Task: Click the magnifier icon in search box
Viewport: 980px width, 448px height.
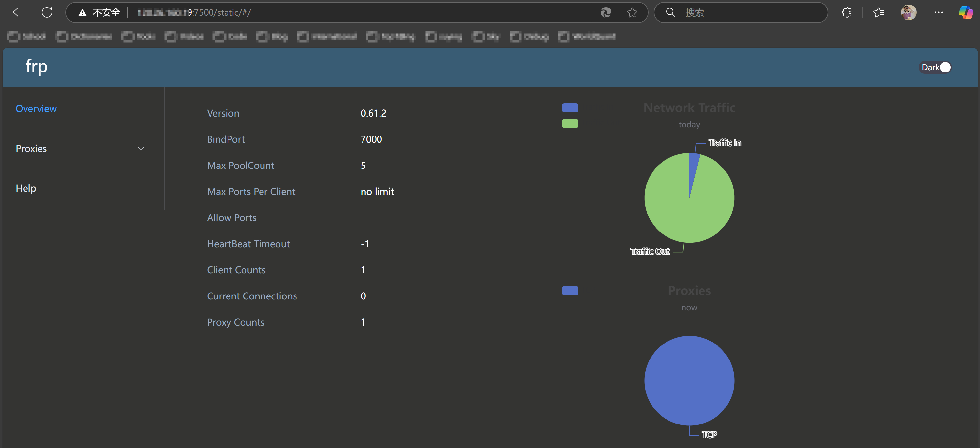Action: pos(670,12)
